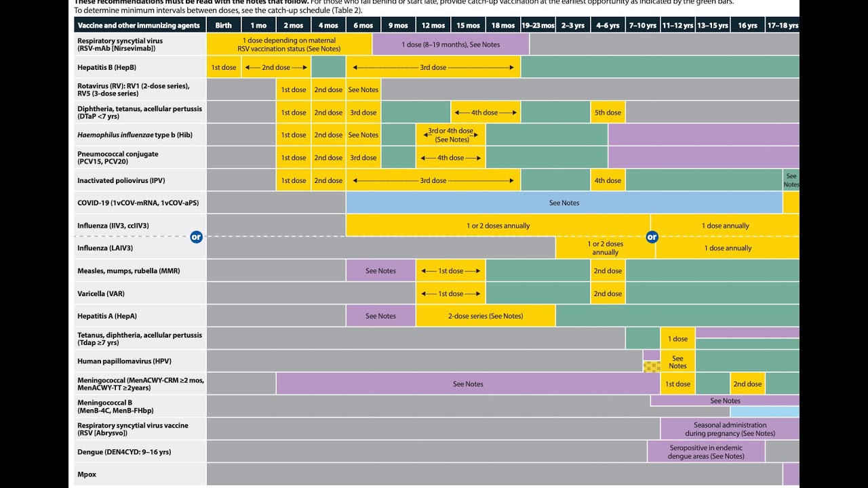This screenshot has height=488, width=868.
Task: Select the 'Dengue (DEN4CYD: 9–16 yrs)' label
Action: 139,451
